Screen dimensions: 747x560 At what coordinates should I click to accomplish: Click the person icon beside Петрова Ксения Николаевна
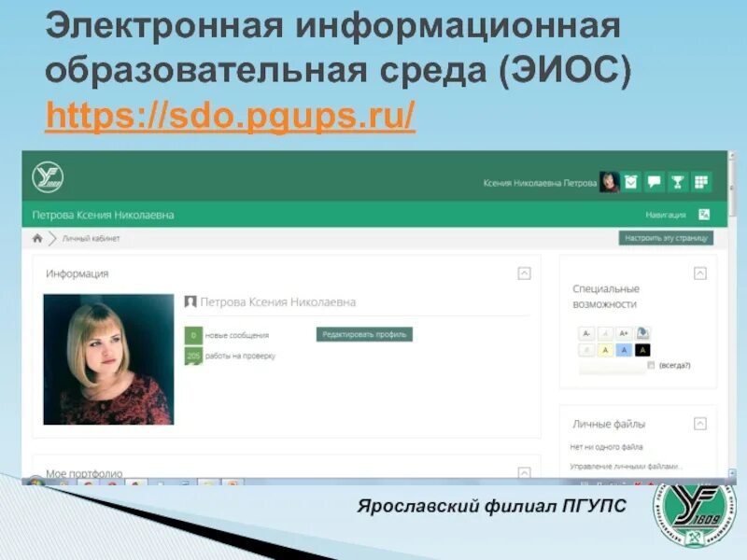[190, 301]
